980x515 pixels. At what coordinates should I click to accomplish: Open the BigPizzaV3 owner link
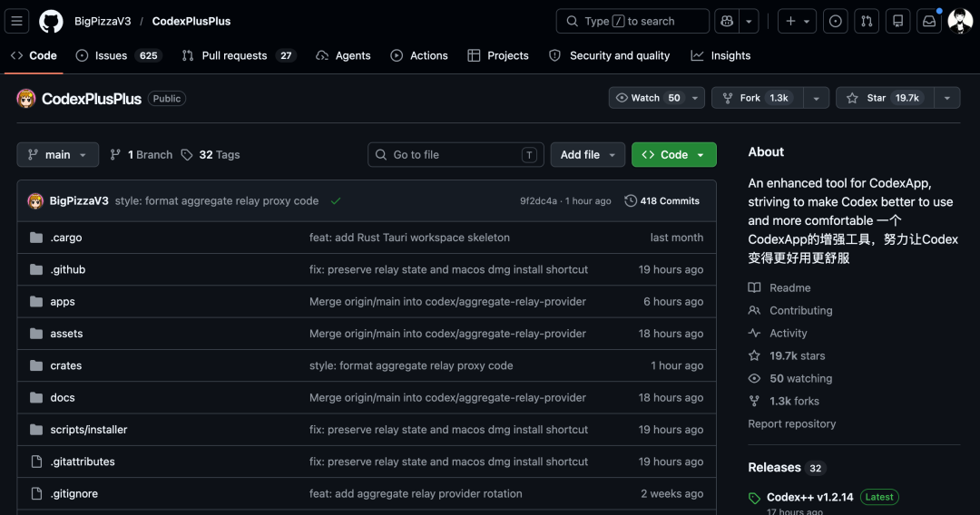click(x=103, y=21)
